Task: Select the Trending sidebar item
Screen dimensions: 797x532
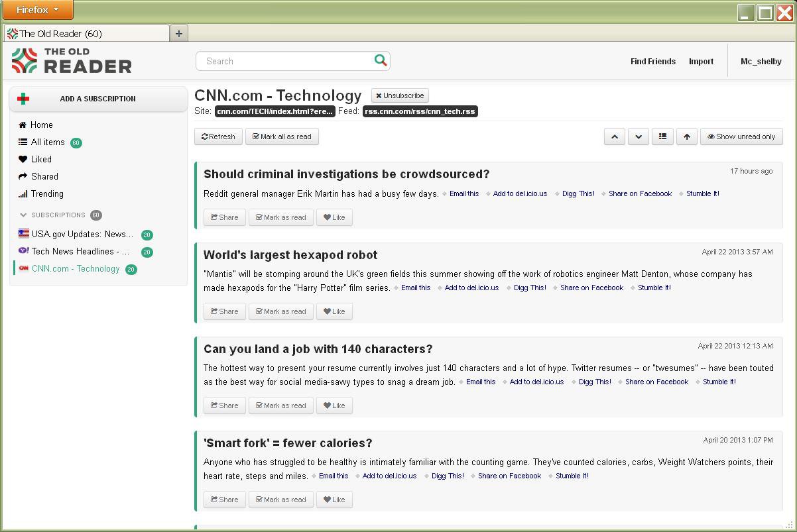Action: click(46, 193)
